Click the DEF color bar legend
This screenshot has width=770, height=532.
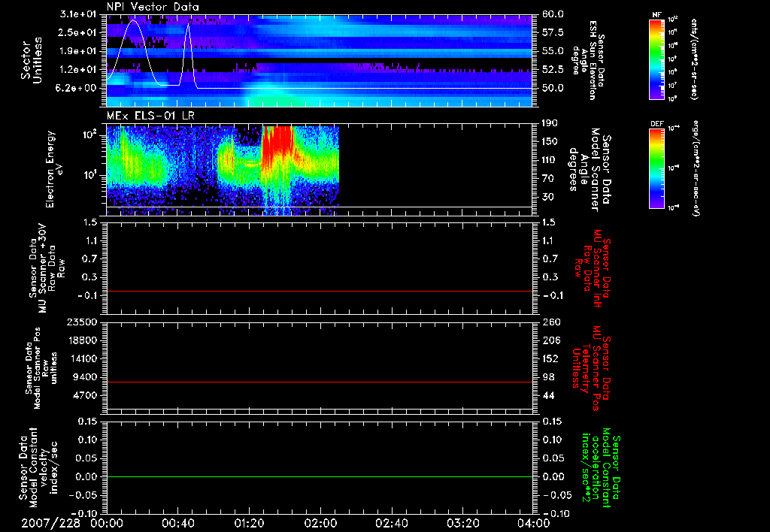click(656, 168)
